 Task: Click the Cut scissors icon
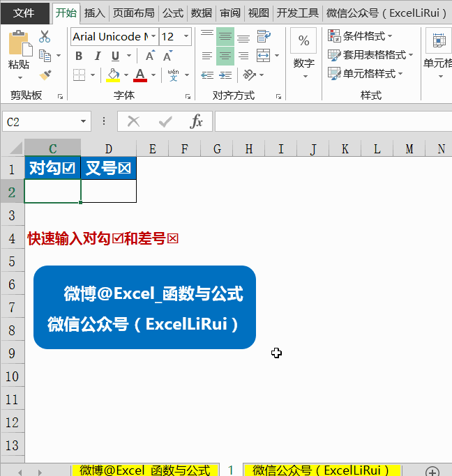(45, 36)
